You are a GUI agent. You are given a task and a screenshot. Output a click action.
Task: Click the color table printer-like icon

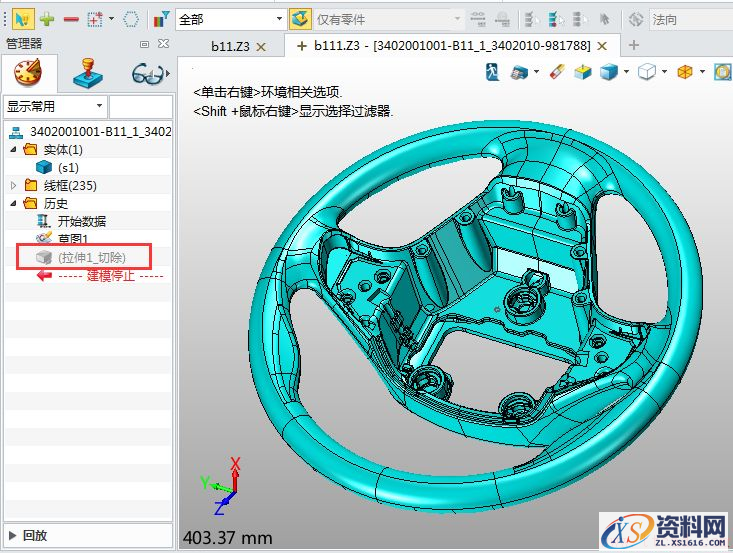pos(519,72)
